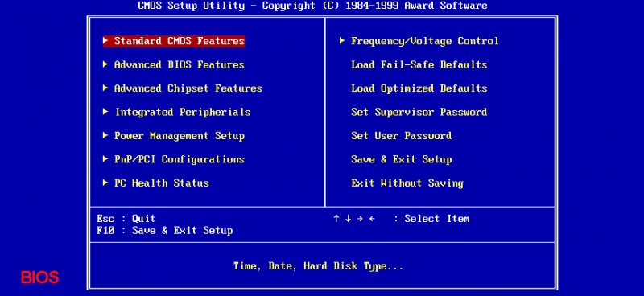The width and height of the screenshot is (644, 296).
Task: Click arrow beside Standard CMOS Features
Action: (x=105, y=41)
